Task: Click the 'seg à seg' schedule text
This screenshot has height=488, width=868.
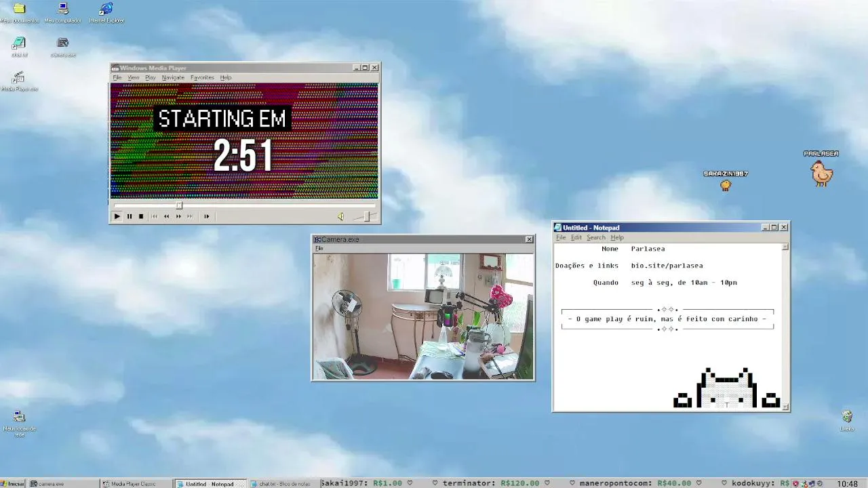Action: coord(684,283)
